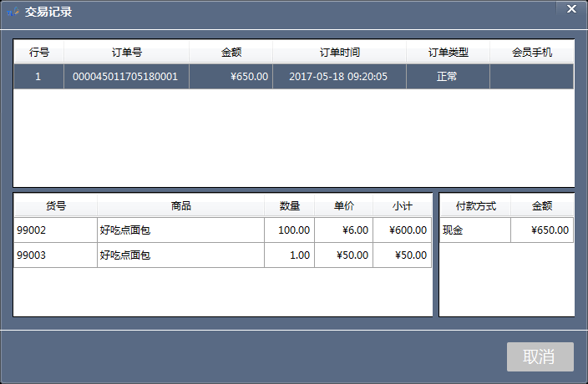Click the 数量 column header
This screenshot has width=588, height=384.
289,206
